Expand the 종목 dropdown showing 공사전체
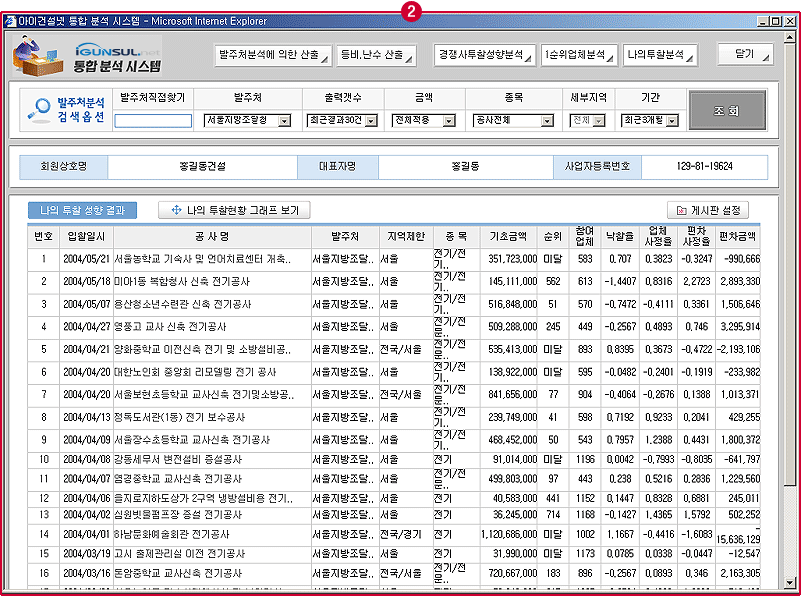This screenshot has width=801, height=596. [513, 121]
